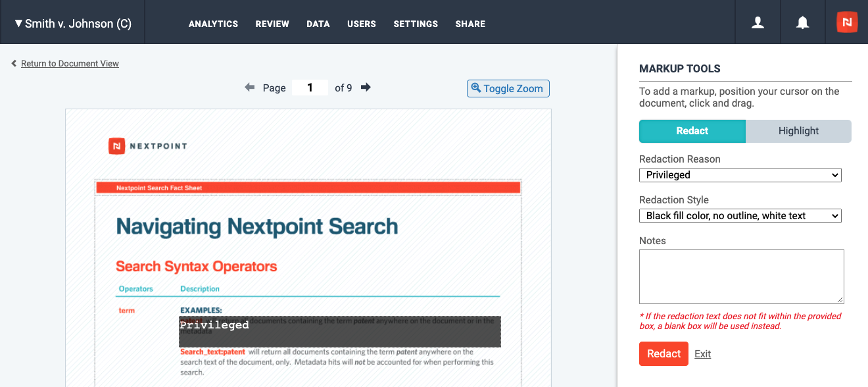Open the user profile icon
868x387 pixels.
point(758,23)
